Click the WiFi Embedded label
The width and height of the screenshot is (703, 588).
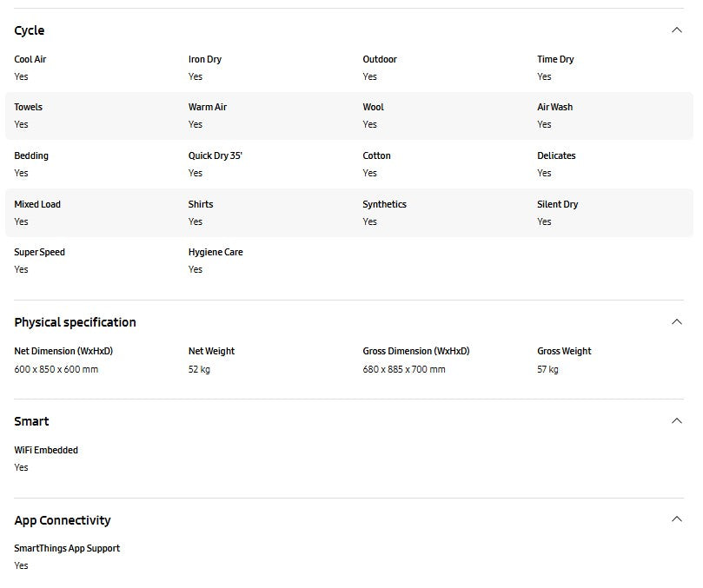click(x=46, y=450)
